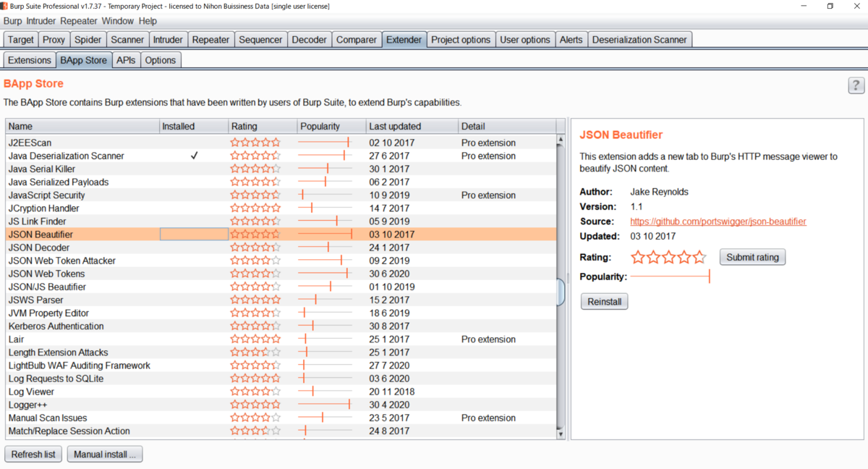The height and width of the screenshot is (469, 868).
Task: Sort by the Popularity column header
Action: (331, 126)
